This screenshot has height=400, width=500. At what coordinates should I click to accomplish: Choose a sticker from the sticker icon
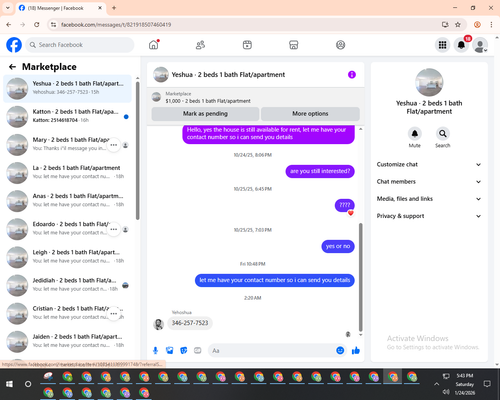click(183, 350)
